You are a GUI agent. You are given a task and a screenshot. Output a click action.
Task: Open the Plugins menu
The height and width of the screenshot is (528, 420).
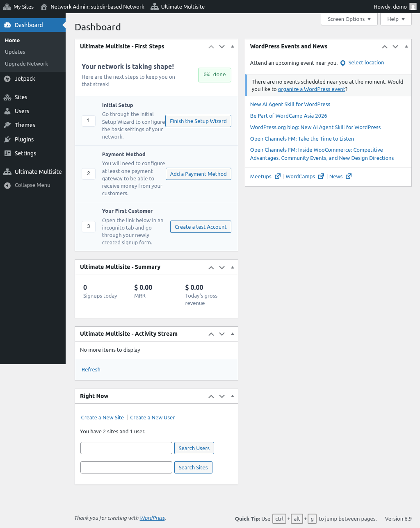coord(33,139)
